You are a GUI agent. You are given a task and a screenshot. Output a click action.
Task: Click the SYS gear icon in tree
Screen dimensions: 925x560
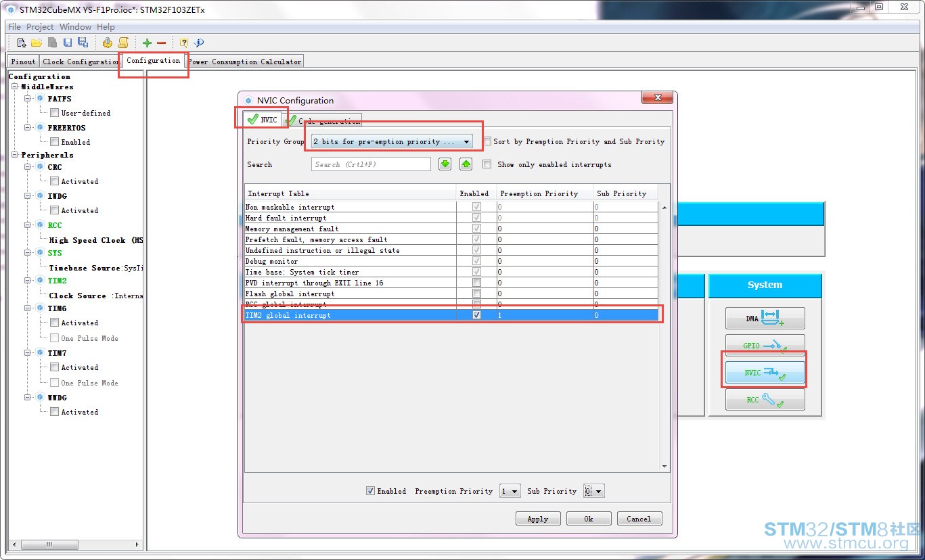click(40, 252)
